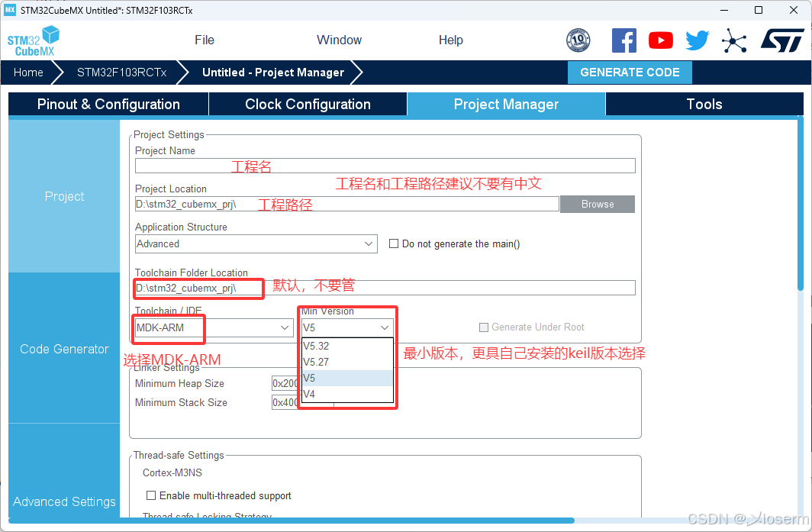Click the horizontal scrollbar at bottom
Screen dimensions: 812x532
click(291, 521)
